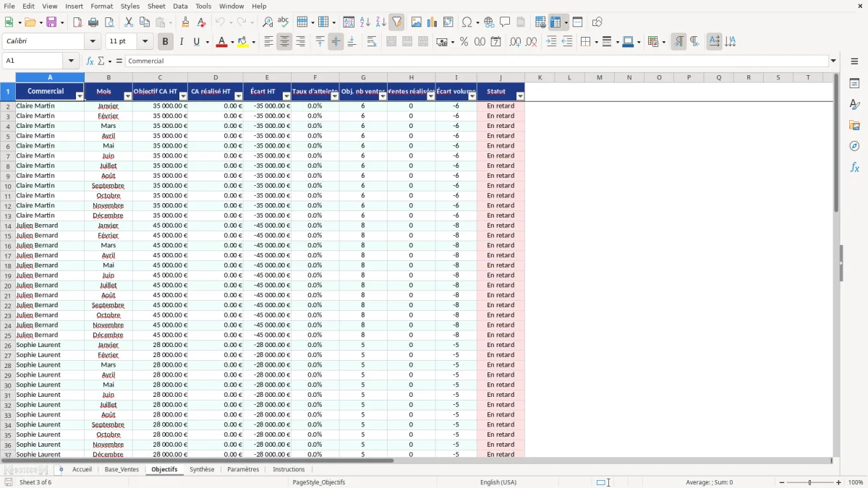Open the sidebar Properties panel

click(x=854, y=84)
